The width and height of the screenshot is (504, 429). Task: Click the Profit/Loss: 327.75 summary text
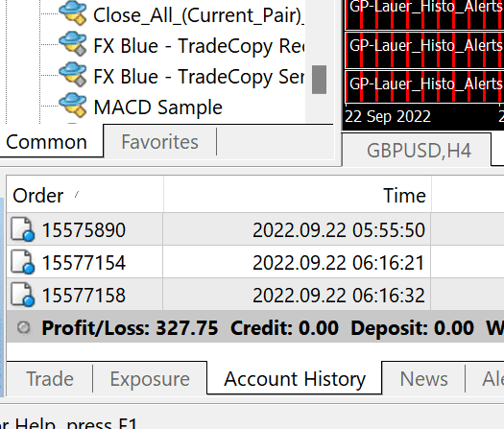pyautogui.click(x=130, y=328)
